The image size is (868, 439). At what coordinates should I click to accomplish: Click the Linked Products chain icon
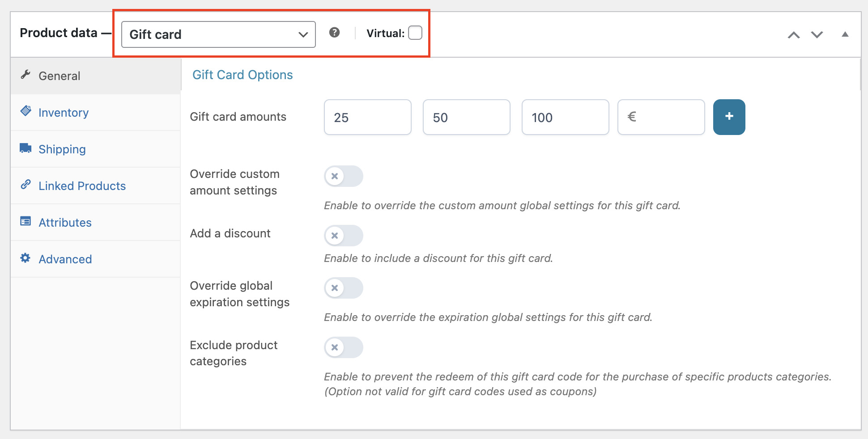coord(26,184)
